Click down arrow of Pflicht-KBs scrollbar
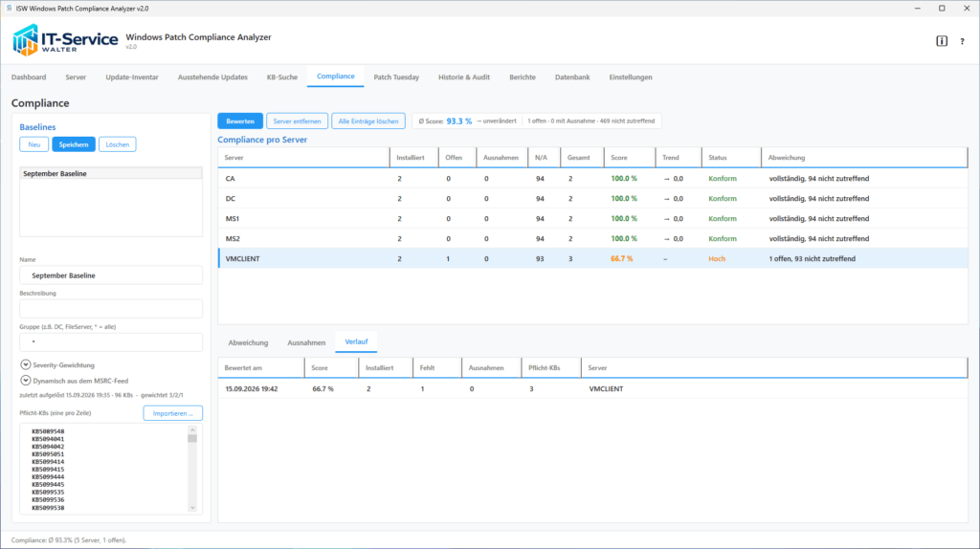The height and width of the screenshot is (549, 980). coord(192,508)
